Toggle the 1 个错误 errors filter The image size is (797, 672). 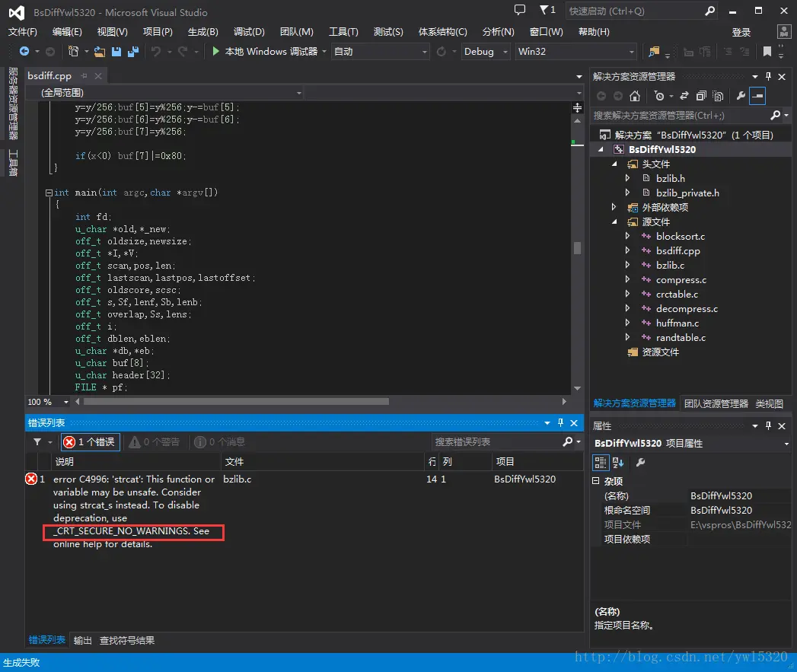click(91, 441)
